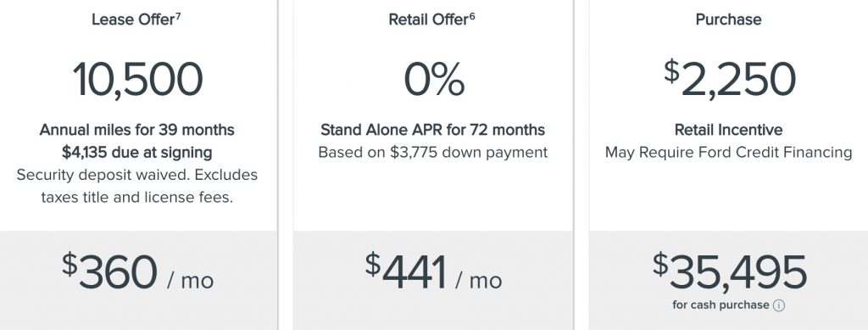
Task: Select the Purchase heading
Action: pos(728,20)
